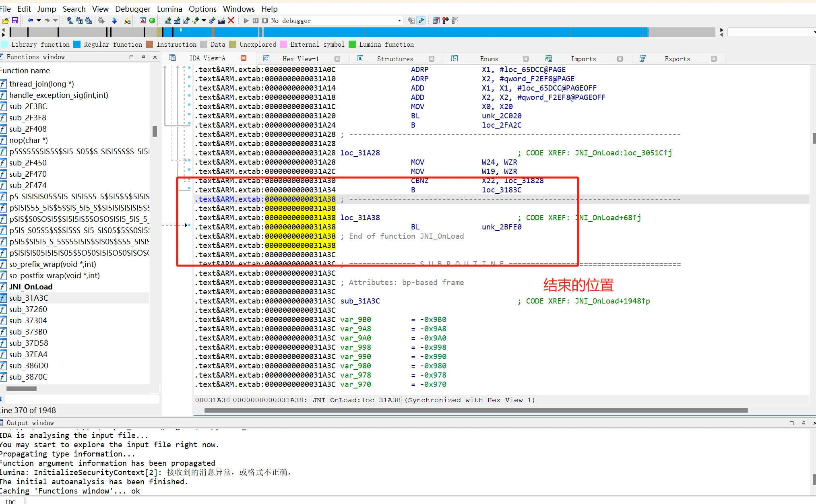Close the IDA View-A tab
The image size is (816, 504).
pos(244,58)
